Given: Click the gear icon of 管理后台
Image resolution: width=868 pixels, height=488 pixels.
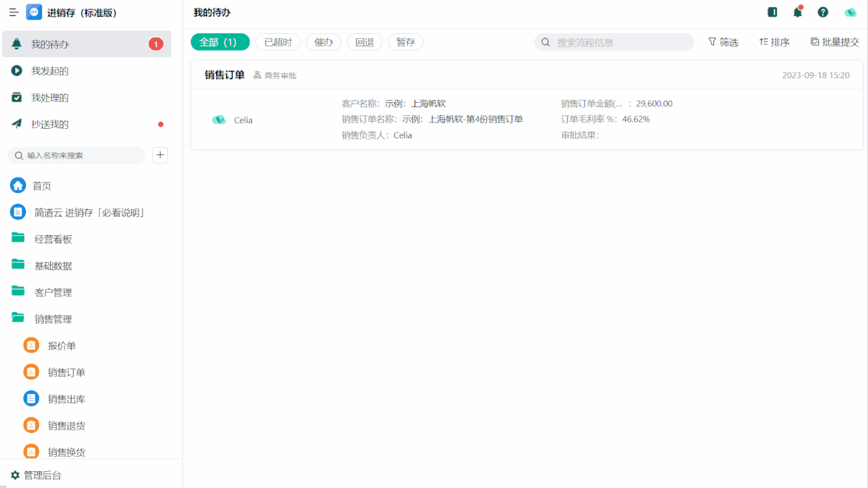Looking at the screenshot, I should pyautogui.click(x=15, y=475).
